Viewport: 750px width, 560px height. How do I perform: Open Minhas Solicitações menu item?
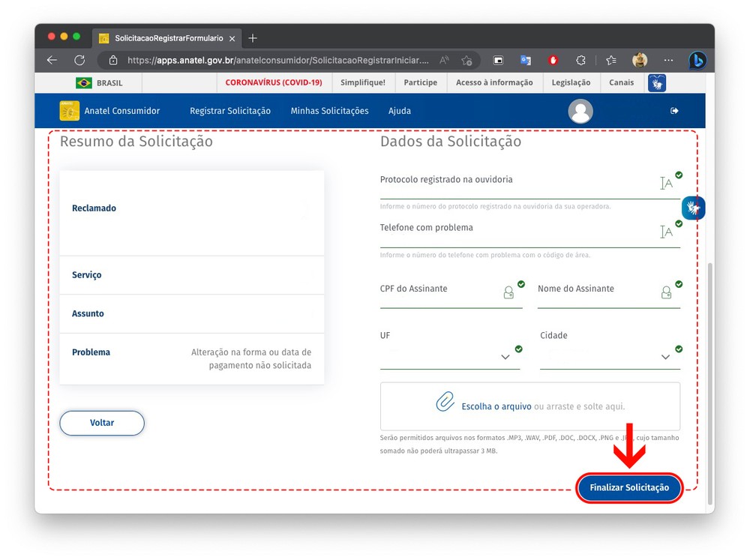click(x=329, y=111)
